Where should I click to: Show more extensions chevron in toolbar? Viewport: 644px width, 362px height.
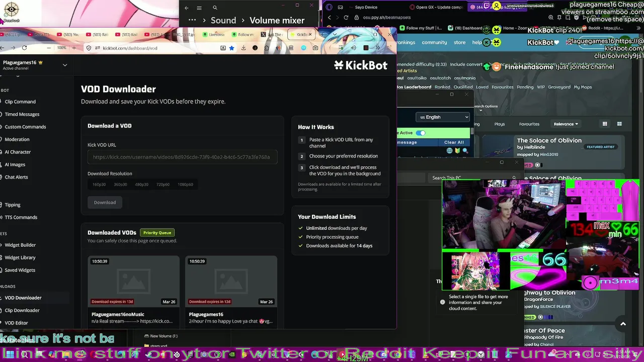378,48
